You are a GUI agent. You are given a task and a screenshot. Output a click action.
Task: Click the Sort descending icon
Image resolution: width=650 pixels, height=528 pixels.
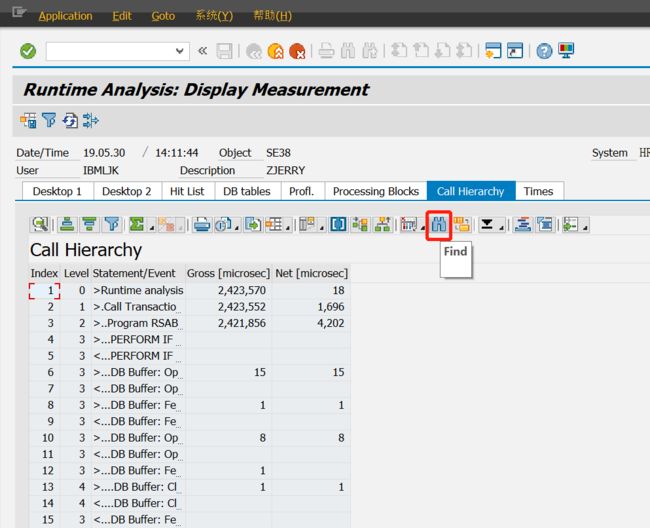coord(89,225)
